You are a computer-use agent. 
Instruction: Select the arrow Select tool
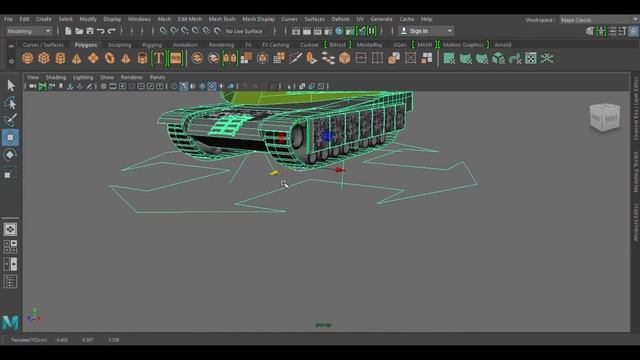pyautogui.click(x=11, y=85)
